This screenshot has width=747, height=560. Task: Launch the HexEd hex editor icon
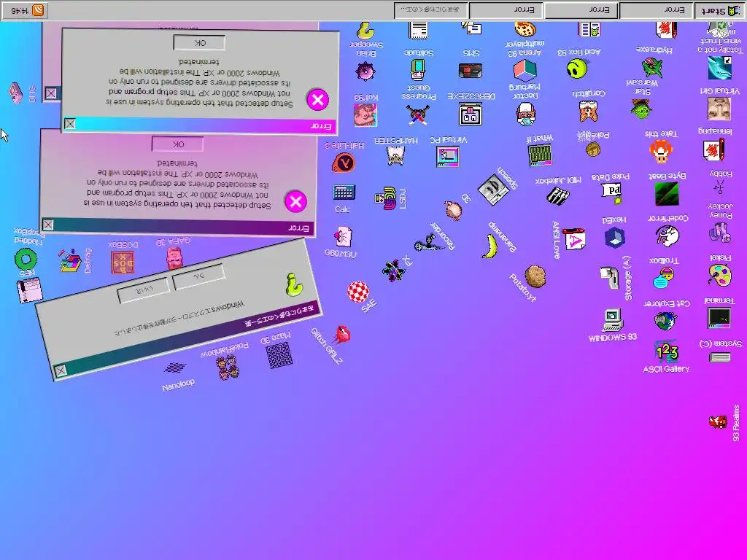[x=614, y=237]
